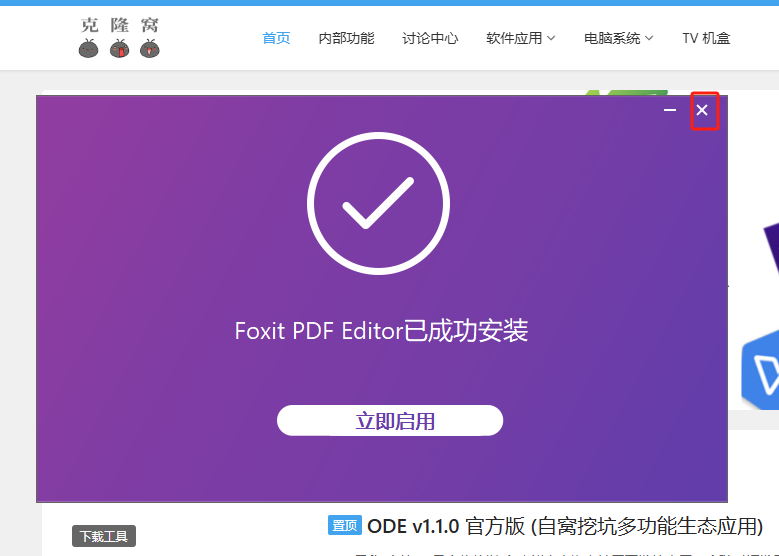Click the 置顶 badge

345,525
